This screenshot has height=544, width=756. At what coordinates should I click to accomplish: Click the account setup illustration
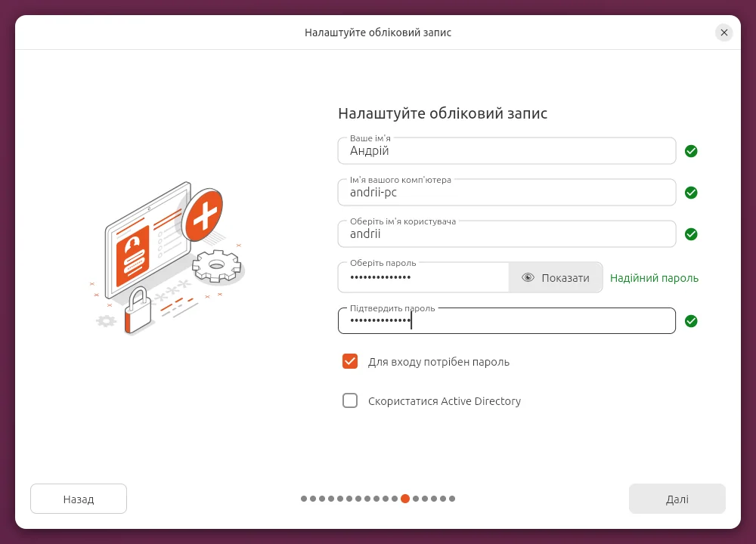pyautogui.click(x=168, y=258)
